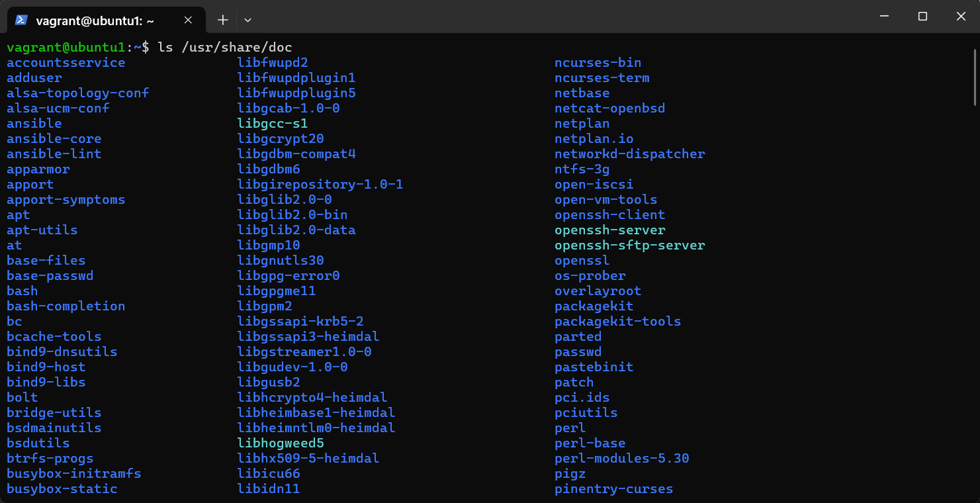Click the openssh-sftp-server listing
Image resolution: width=980 pixels, height=503 pixels.
tap(629, 246)
